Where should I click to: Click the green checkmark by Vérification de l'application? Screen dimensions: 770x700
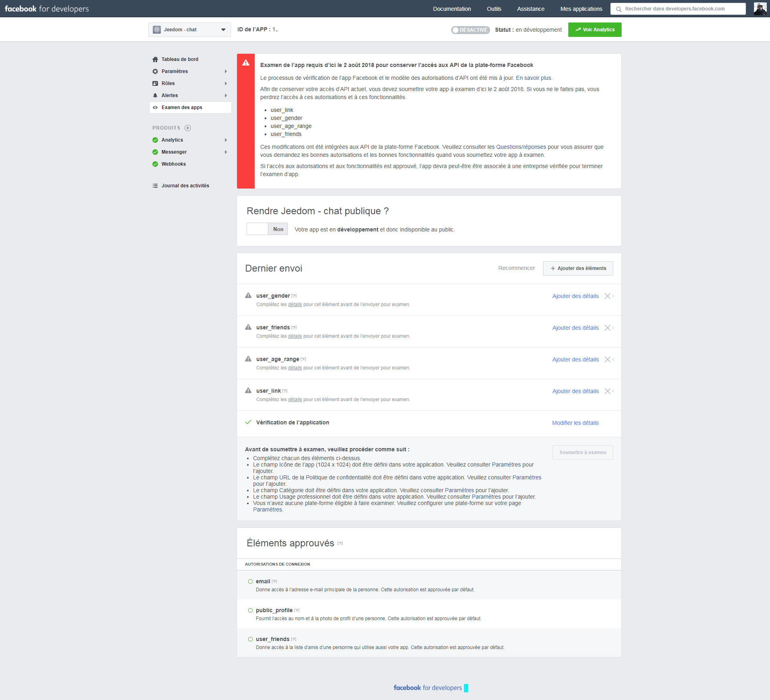point(248,422)
